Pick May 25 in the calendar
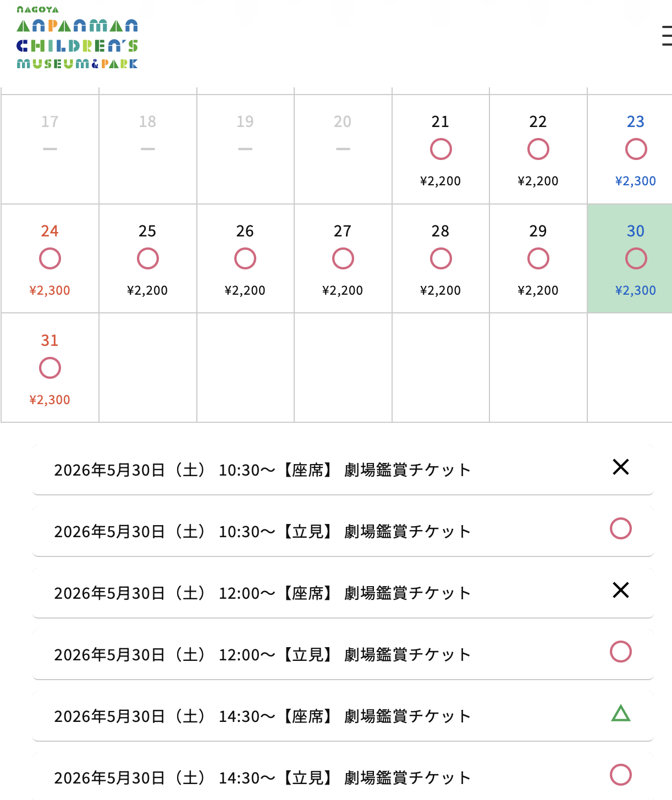672x800 pixels. 147,258
